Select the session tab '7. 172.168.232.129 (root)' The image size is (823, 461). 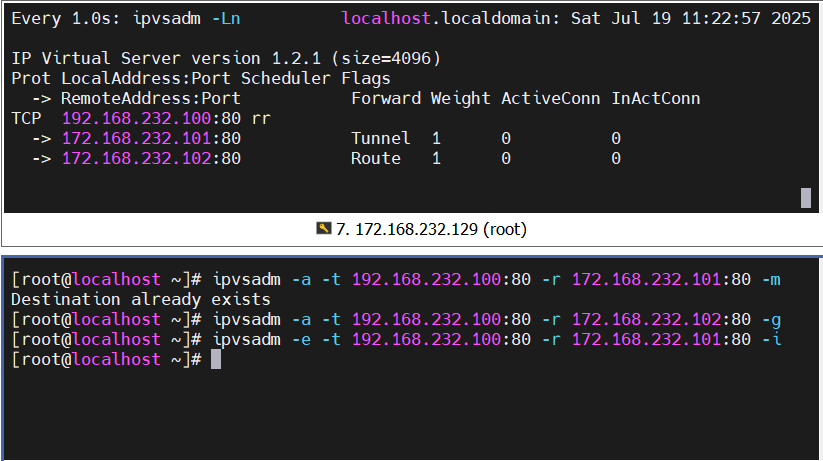pyautogui.click(x=421, y=229)
